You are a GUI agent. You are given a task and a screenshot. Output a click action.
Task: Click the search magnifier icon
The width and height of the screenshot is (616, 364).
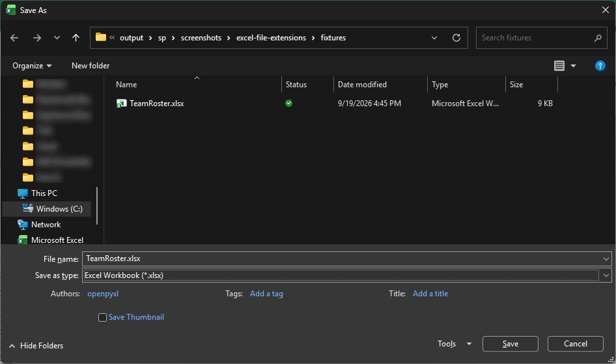click(598, 38)
